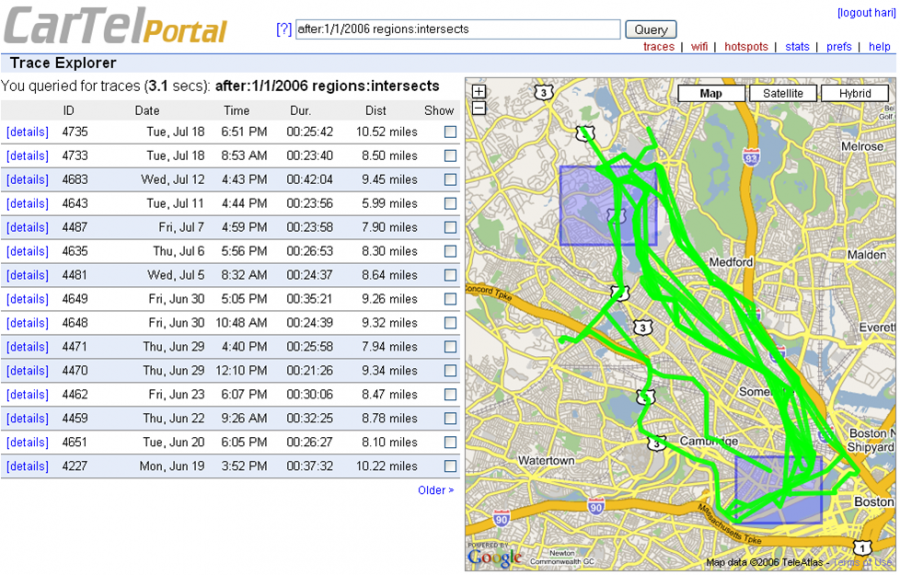Check Show box for trace 4635
The width and height of the screenshot is (900, 575).
[x=451, y=251]
